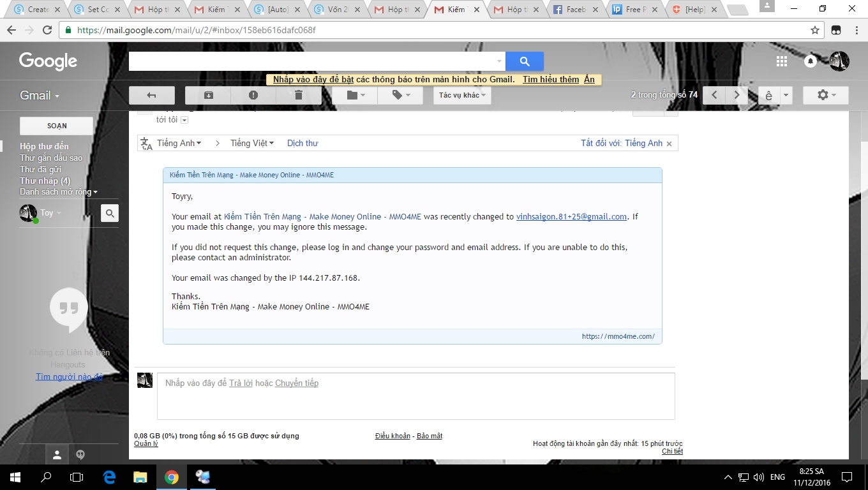Click 'Nhấp vào đây để bật' notification link
868x490 pixels.
point(313,80)
